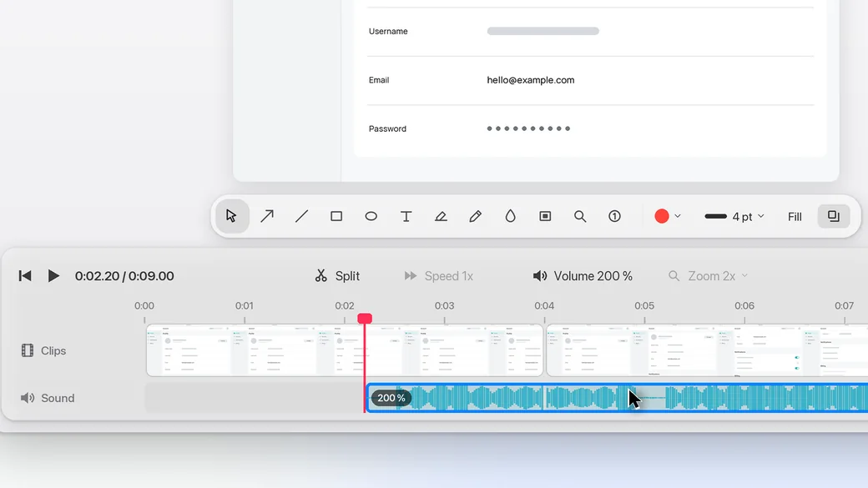Click the Username field placeholder
This screenshot has width=868, height=488.
click(543, 31)
